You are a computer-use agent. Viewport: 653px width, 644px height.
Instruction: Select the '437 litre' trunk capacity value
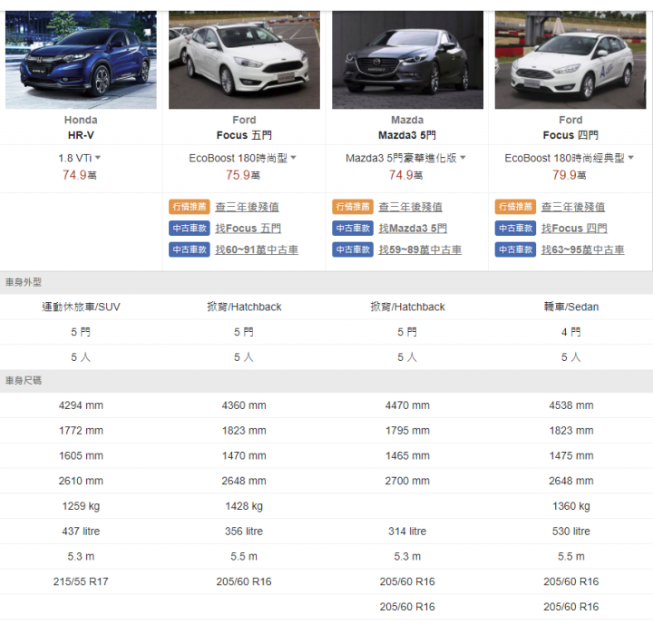point(81,532)
